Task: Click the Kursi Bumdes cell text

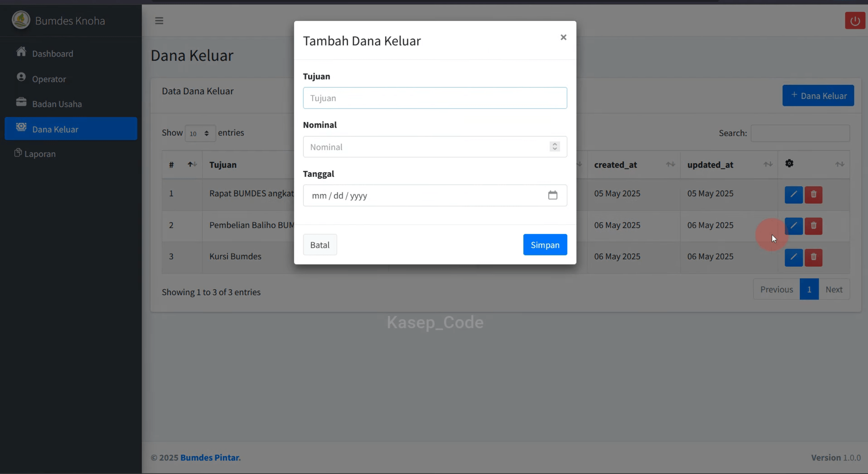Action: click(235, 256)
